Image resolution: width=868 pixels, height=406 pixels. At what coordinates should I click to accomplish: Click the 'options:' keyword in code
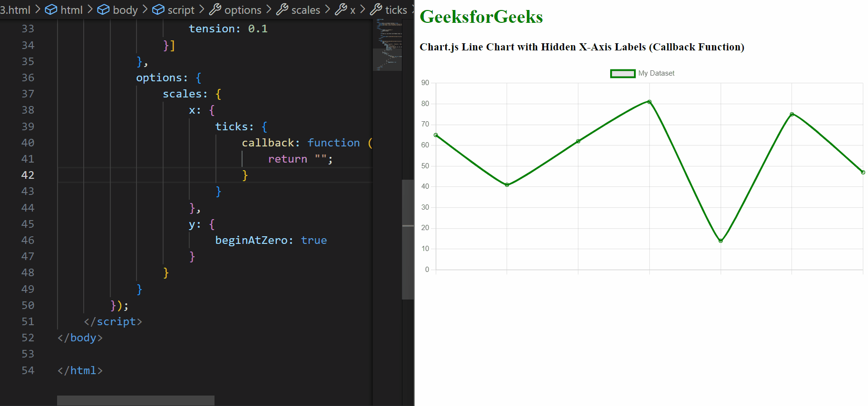click(x=162, y=77)
